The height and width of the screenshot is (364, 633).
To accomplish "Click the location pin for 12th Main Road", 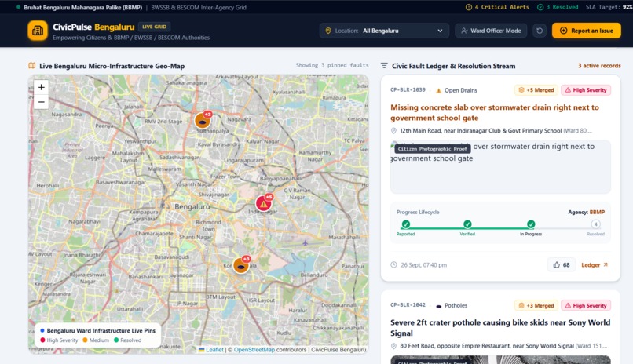I will point(393,130).
